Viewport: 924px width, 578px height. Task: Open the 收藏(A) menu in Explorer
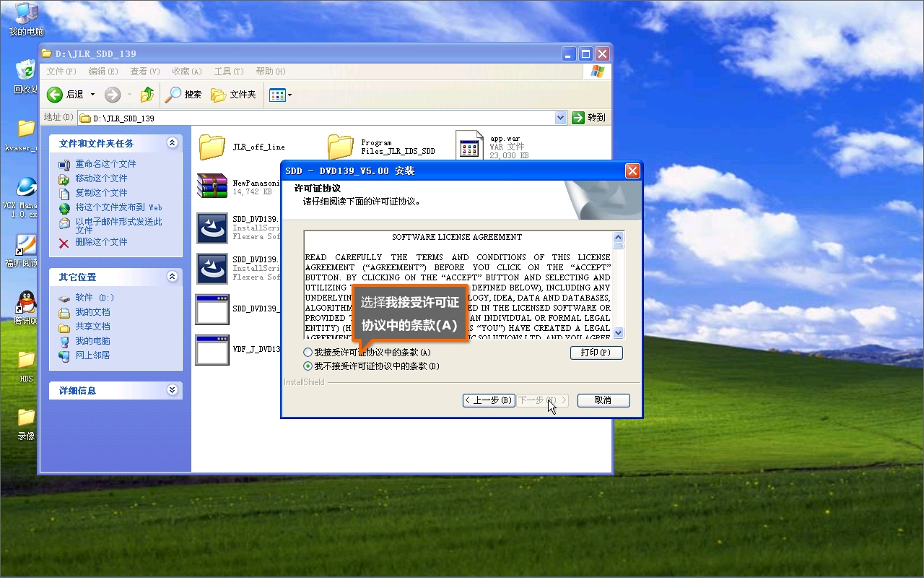click(x=187, y=72)
